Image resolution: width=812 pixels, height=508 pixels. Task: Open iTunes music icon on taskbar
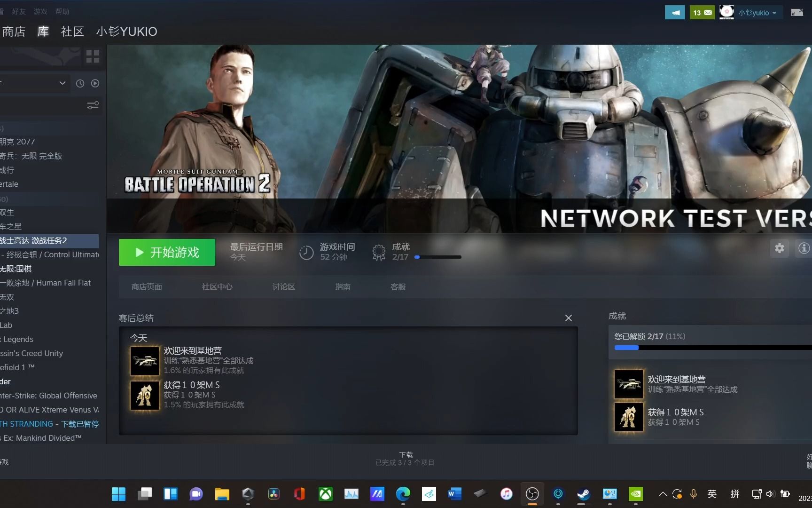(506, 494)
